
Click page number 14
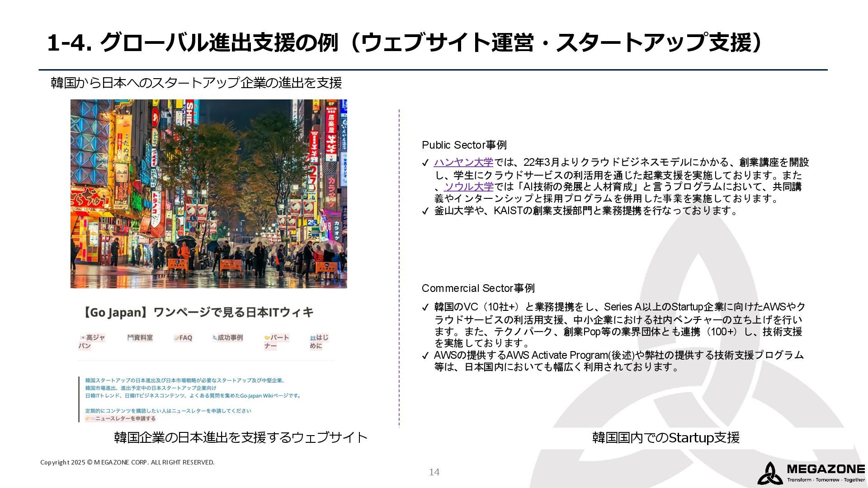[x=434, y=472]
